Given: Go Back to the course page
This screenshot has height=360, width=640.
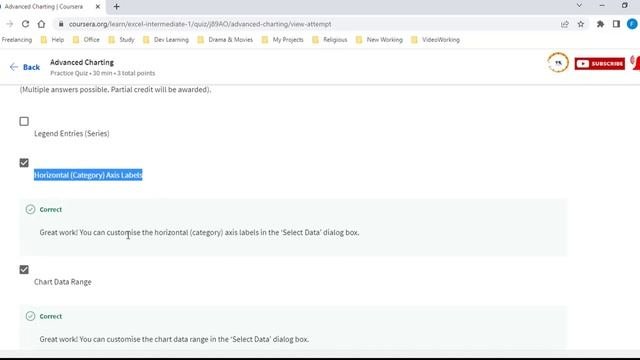Looking at the screenshot, I should pyautogui.click(x=25, y=67).
